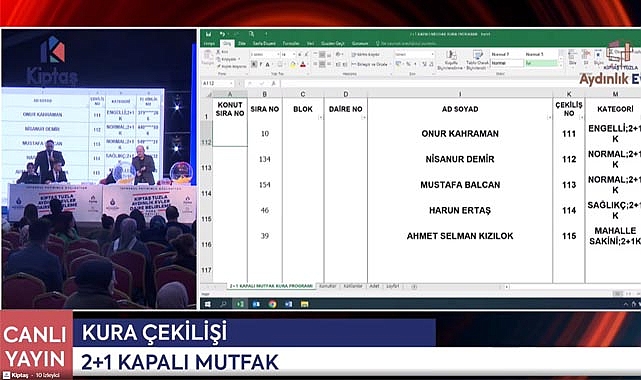Open Koşullu Biçimlendirme conditional formatting
Screen dimensions: 641x380
pos(451,60)
